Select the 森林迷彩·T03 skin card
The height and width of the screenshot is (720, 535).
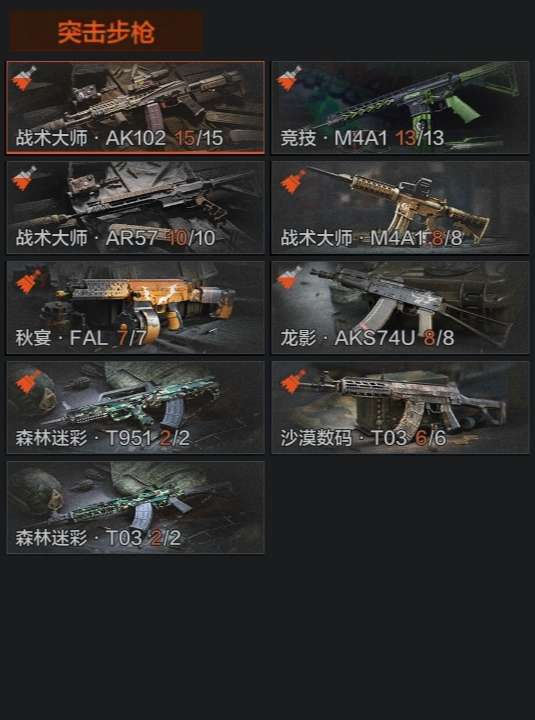[x=135, y=507]
